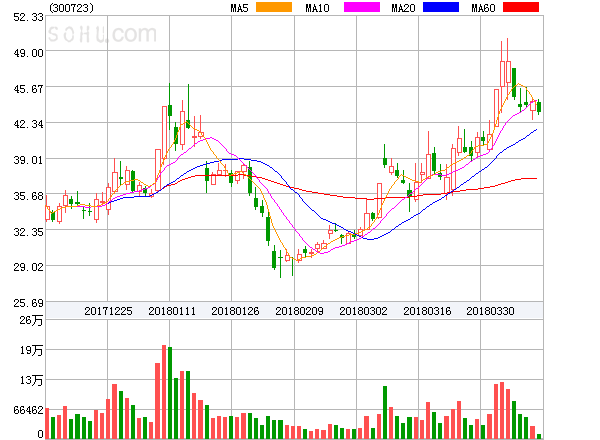Screen dimensions: 600x440
Task: Click the 52.33 price axis label
Action: coord(28,17)
